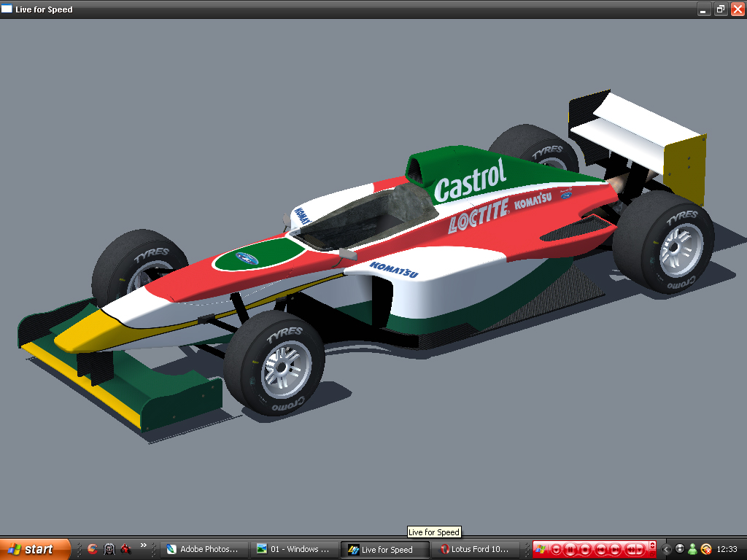Image resolution: width=747 pixels, height=560 pixels.
Task: Select the Live for Speed taskbar button
Action: 385,550
